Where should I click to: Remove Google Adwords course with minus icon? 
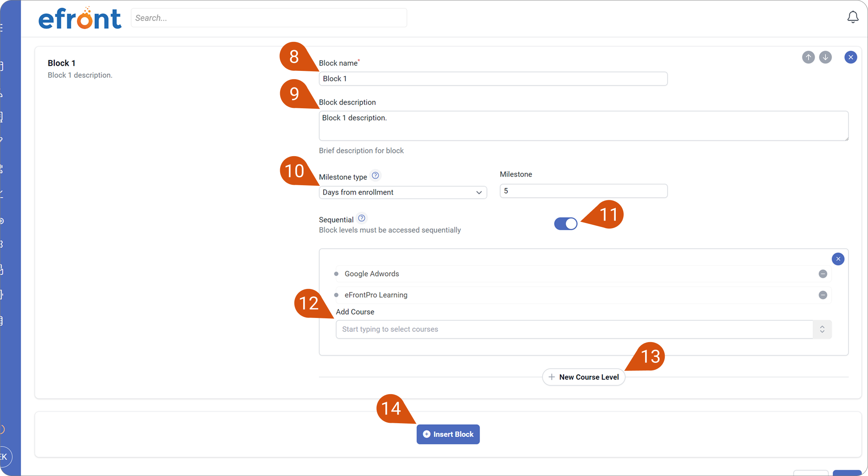tap(823, 274)
